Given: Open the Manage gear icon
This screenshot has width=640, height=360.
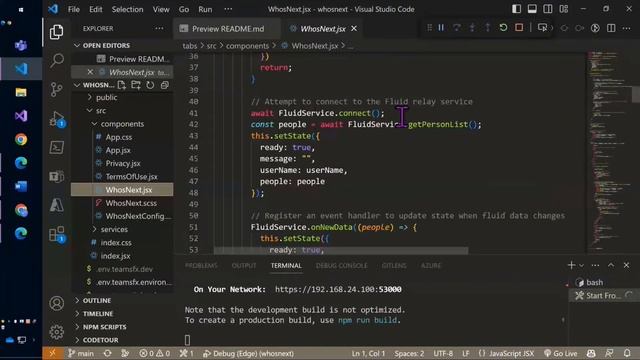Looking at the screenshot, I should 57,332.
